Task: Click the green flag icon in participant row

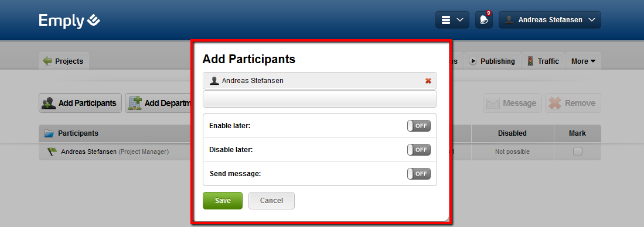Action: pos(52,152)
